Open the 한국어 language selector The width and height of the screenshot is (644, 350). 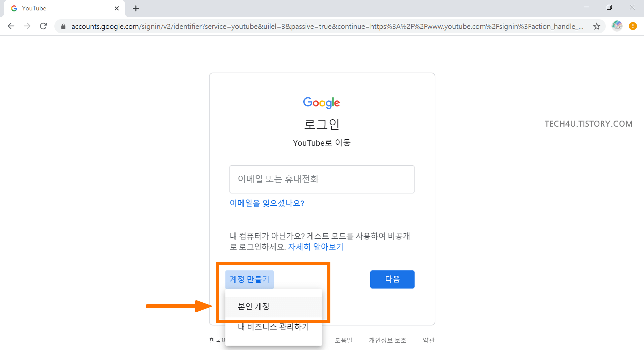point(217,340)
